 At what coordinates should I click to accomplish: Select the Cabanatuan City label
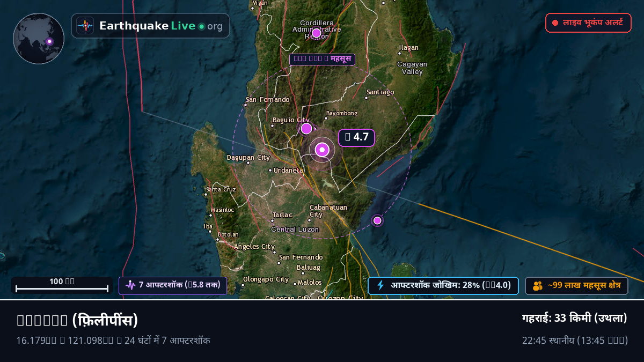tap(328, 211)
